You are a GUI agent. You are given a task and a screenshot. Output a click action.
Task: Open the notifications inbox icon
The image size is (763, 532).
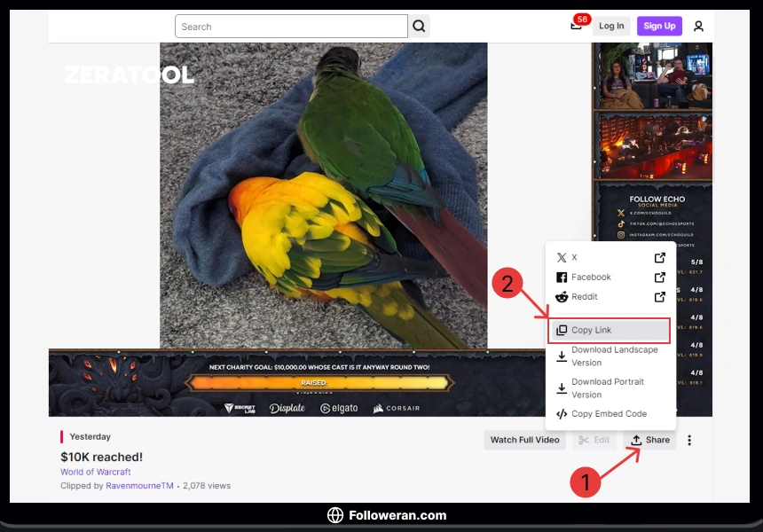576,27
